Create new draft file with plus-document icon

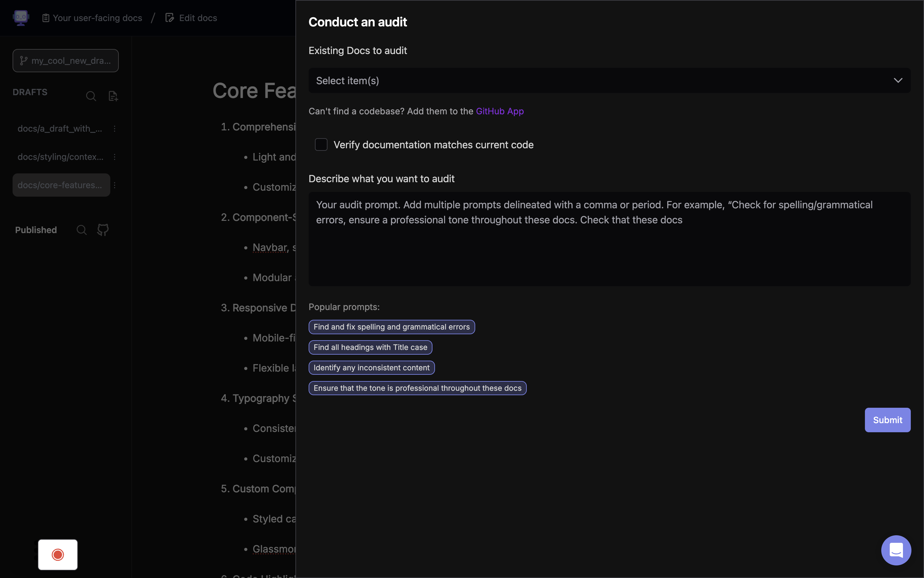click(113, 96)
